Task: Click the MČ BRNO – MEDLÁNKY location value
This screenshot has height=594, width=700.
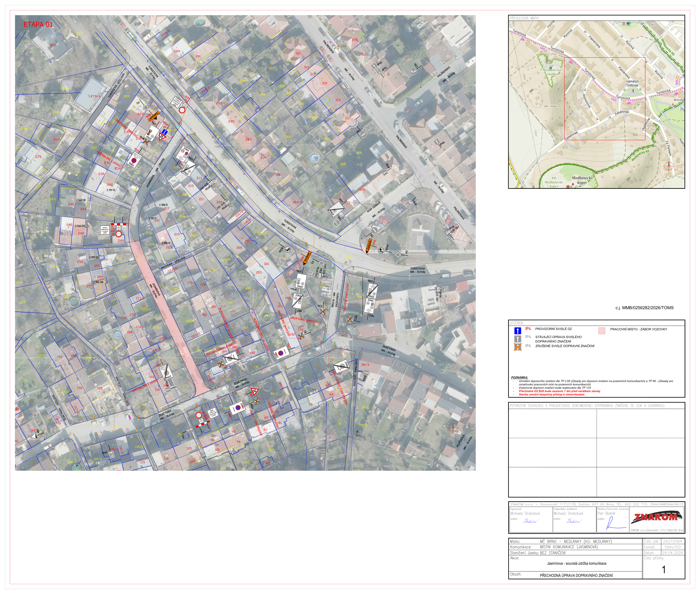Action: click(576, 541)
